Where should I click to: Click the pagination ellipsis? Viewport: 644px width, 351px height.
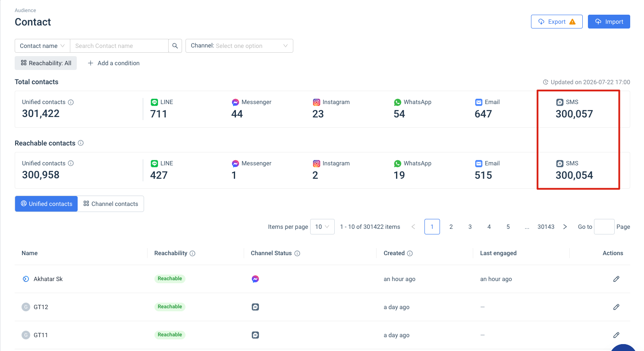pos(527,227)
